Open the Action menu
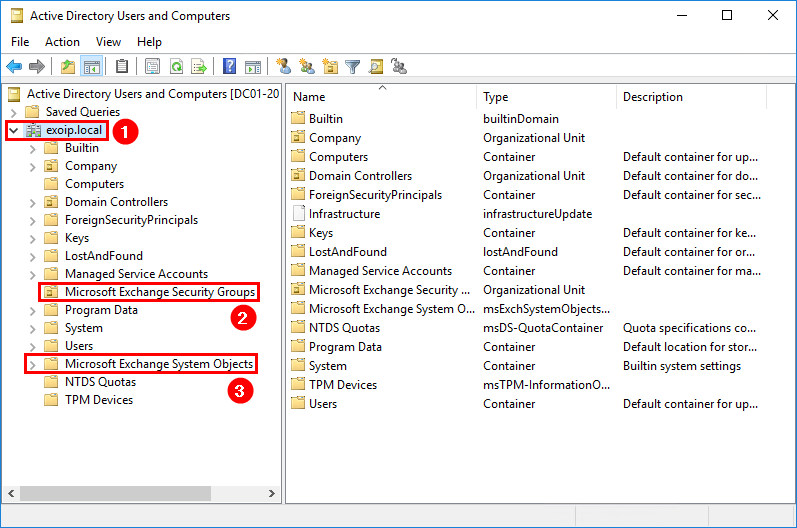 62,42
